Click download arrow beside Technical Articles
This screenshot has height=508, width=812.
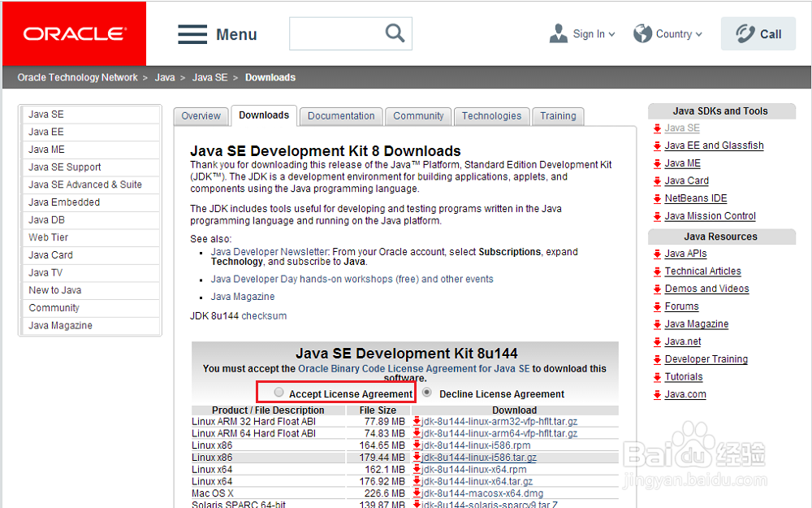[x=657, y=271]
